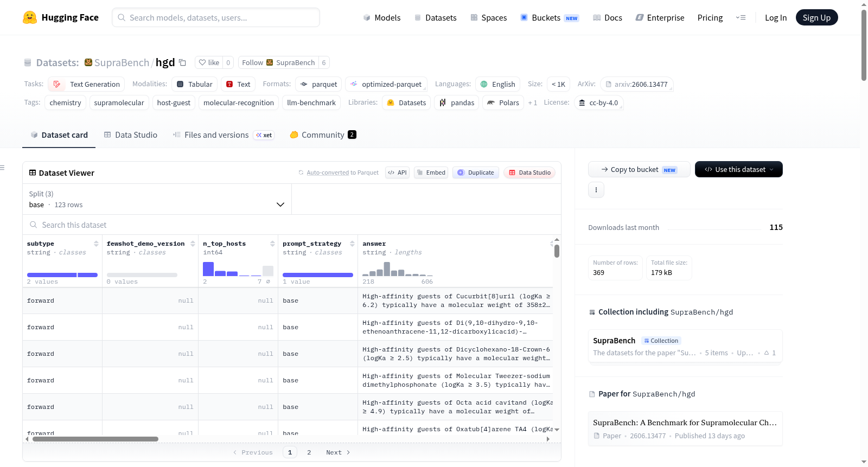The height and width of the screenshot is (467, 868).
Task: Open Docs in the navigation
Action: point(608,17)
